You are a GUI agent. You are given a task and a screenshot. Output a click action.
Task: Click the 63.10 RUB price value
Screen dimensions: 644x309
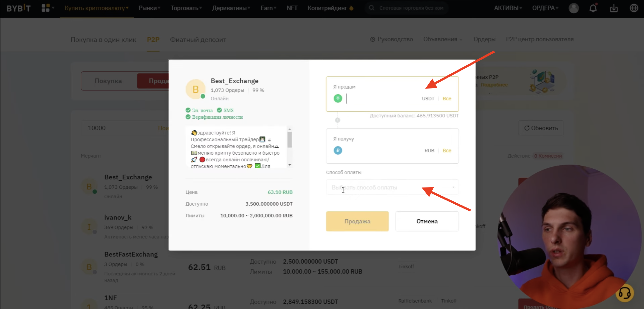click(x=280, y=192)
